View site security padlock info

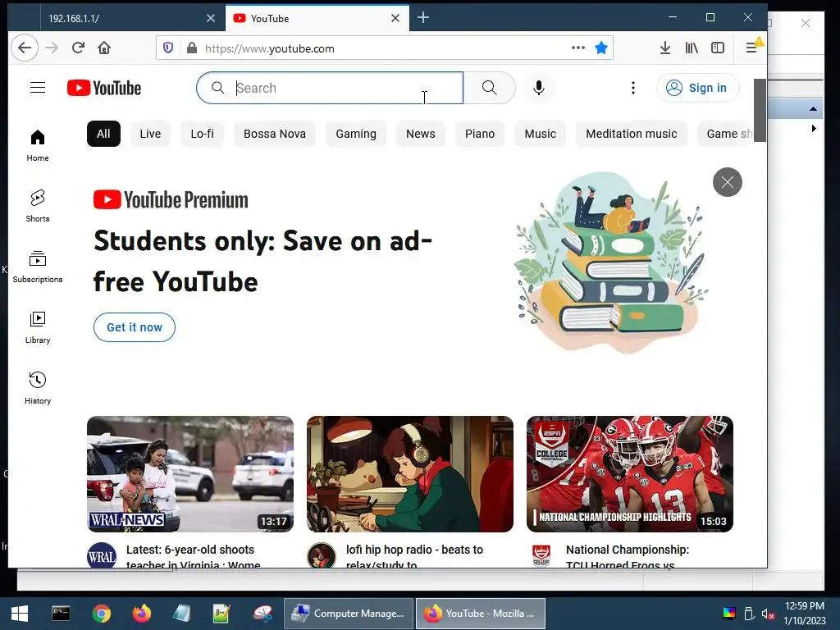click(191, 48)
